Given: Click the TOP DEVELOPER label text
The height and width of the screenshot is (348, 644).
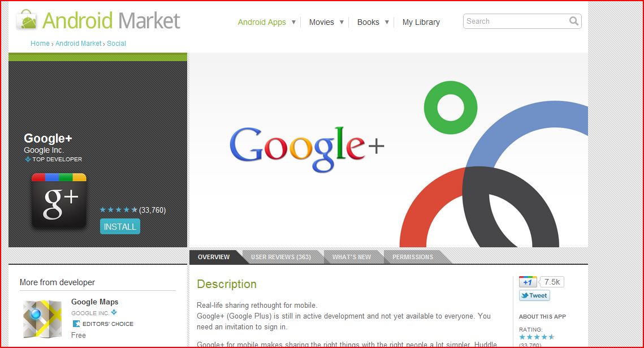Looking at the screenshot, I should click(57, 159).
